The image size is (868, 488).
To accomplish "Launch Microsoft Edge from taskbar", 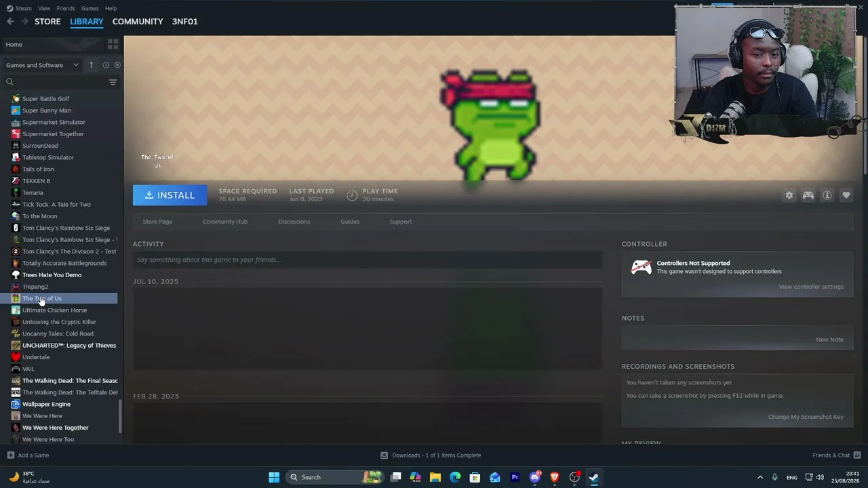I will coord(455,477).
